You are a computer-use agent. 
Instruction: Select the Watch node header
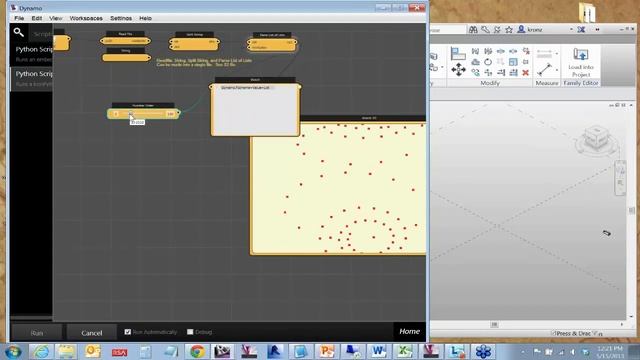tap(255, 80)
